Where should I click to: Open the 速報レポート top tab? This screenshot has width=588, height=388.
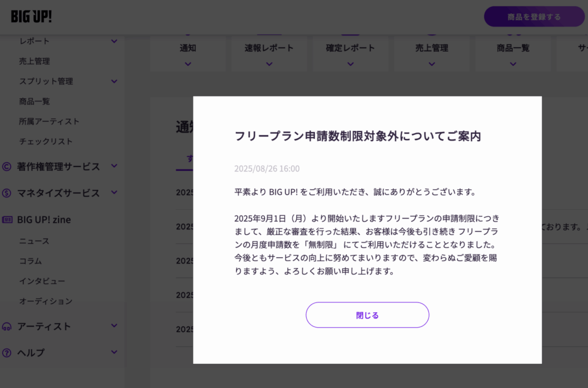click(269, 49)
